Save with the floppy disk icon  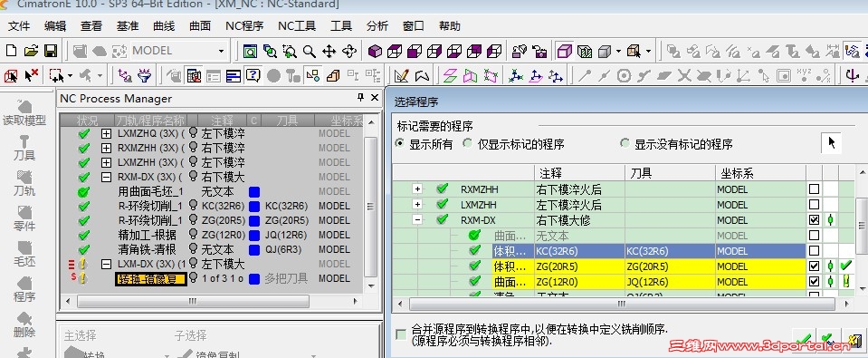[x=51, y=51]
